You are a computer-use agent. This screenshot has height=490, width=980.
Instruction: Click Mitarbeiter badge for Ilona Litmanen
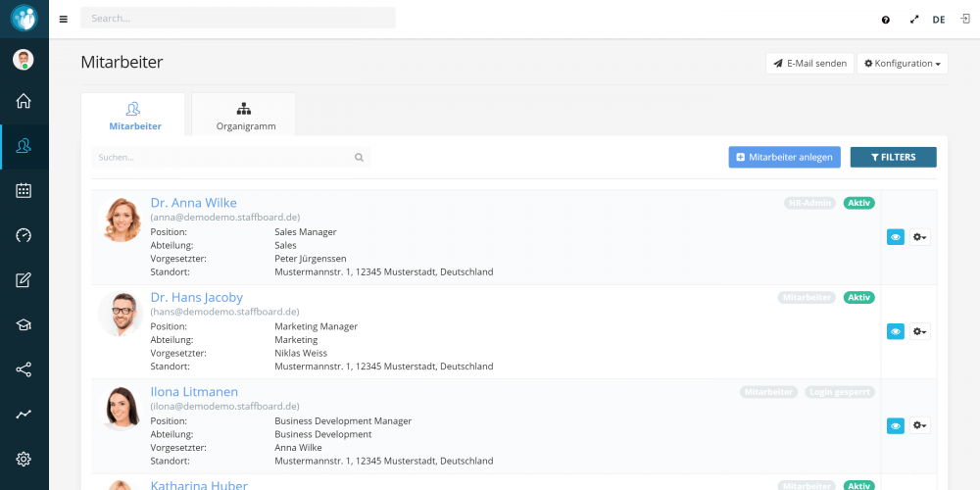click(x=768, y=392)
